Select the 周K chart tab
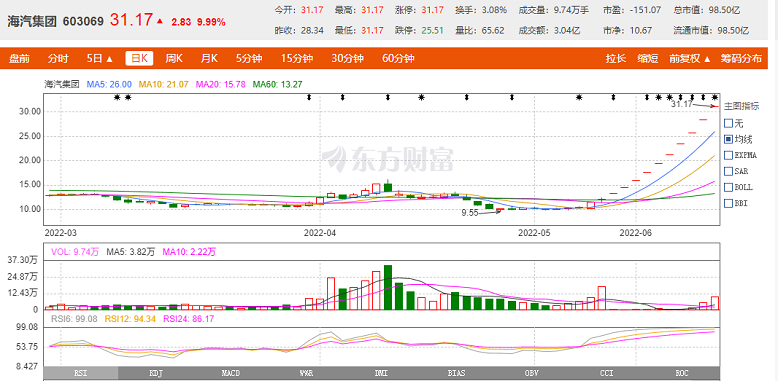 coord(174,59)
